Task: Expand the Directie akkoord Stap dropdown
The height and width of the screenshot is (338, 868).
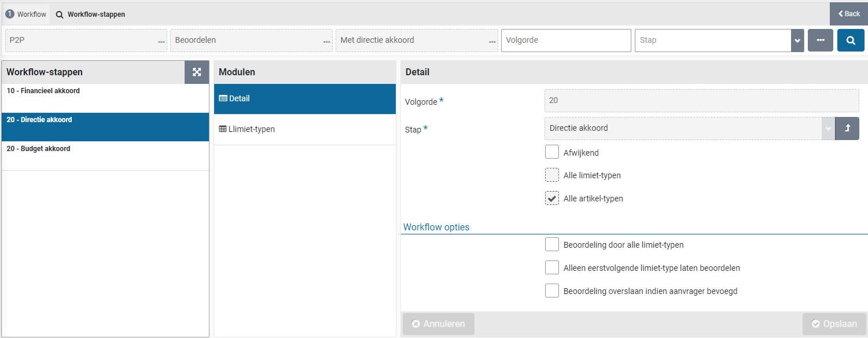Action: point(828,128)
